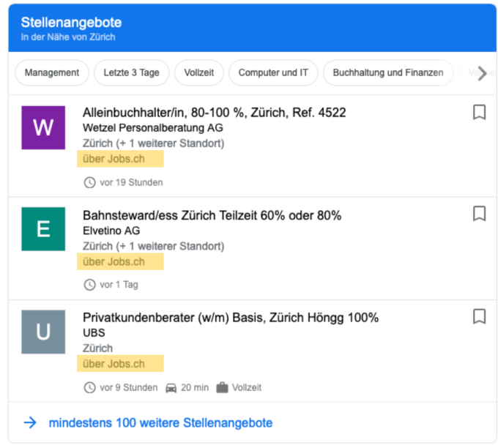Screen dimensions: 498x448
Task: Click the blue arrow beside weitere Stellenangebote
Action: pos(30,422)
